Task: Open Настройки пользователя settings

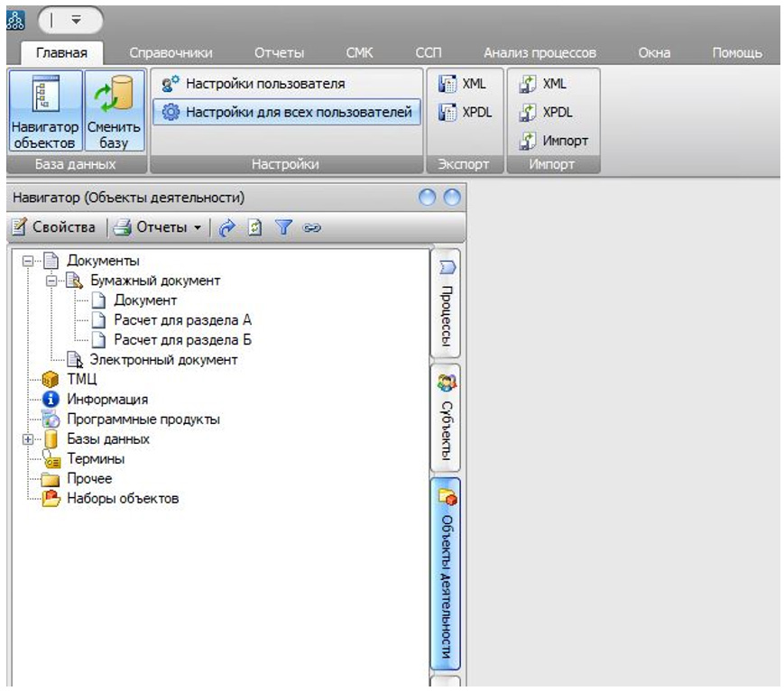Action: 255,84
